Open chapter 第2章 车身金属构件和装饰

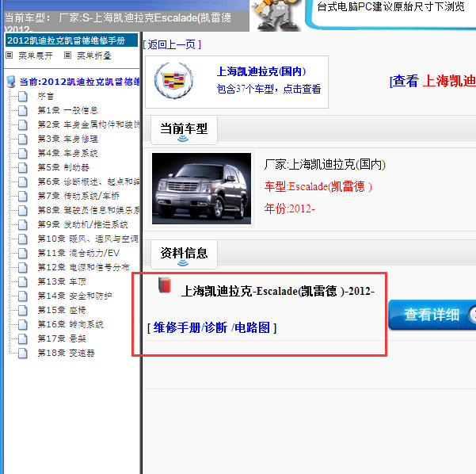(x=89, y=125)
